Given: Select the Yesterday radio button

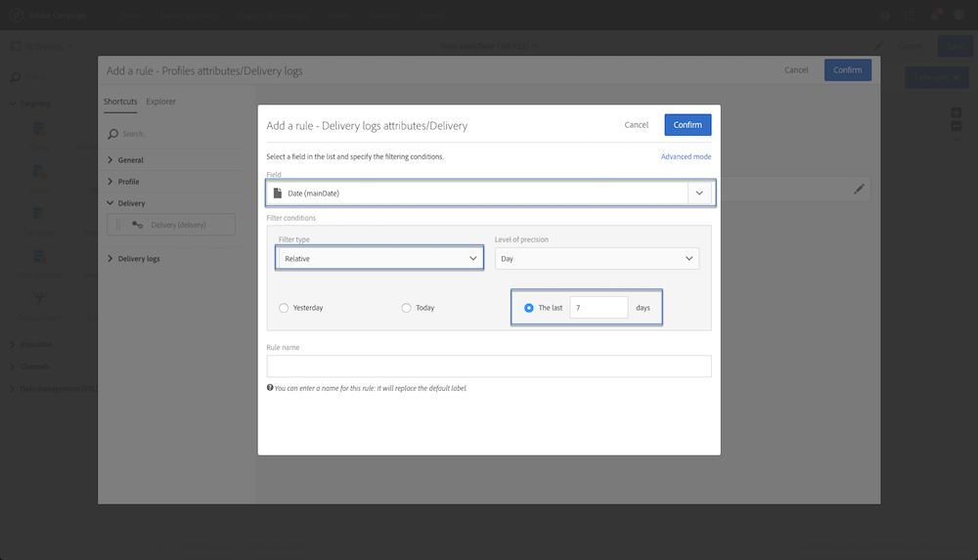Looking at the screenshot, I should click(284, 308).
